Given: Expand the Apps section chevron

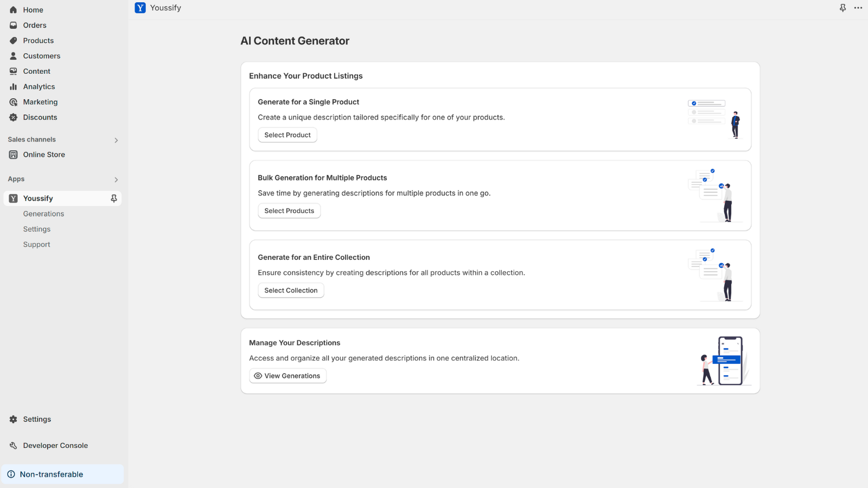Looking at the screenshot, I should tap(116, 179).
